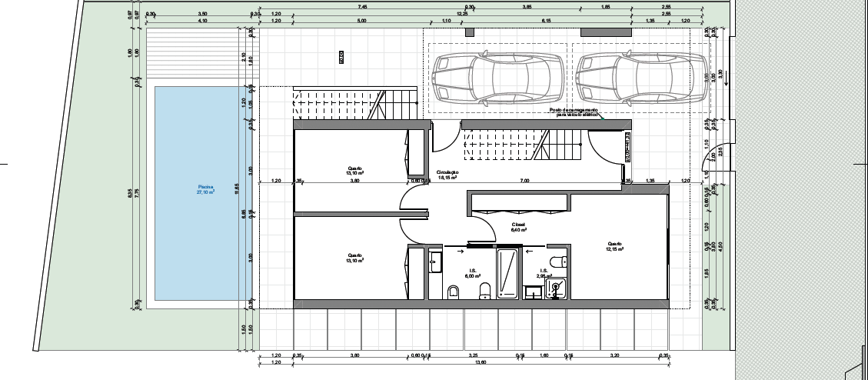Select the upper Quarto 13,10 m² label
The image size is (868, 380).
(354, 171)
